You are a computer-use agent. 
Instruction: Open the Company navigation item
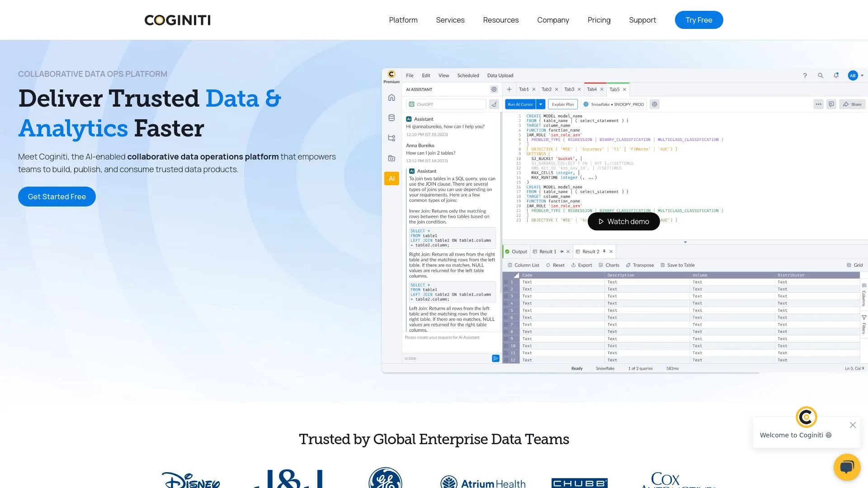(x=552, y=20)
